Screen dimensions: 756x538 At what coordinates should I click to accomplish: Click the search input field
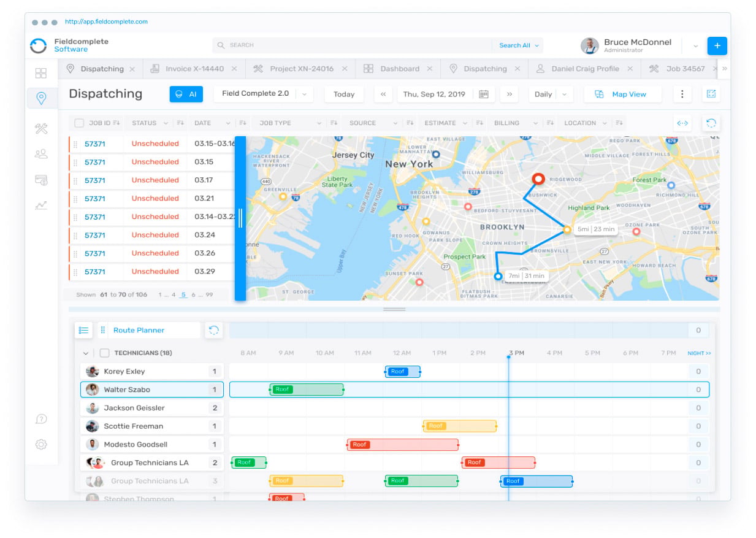click(x=351, y=45)
